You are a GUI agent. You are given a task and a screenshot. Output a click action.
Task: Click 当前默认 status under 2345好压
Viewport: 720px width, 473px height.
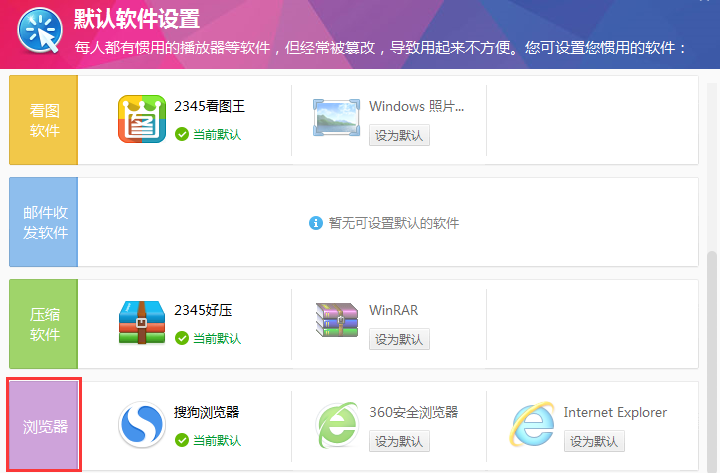(x=217, y=338)
